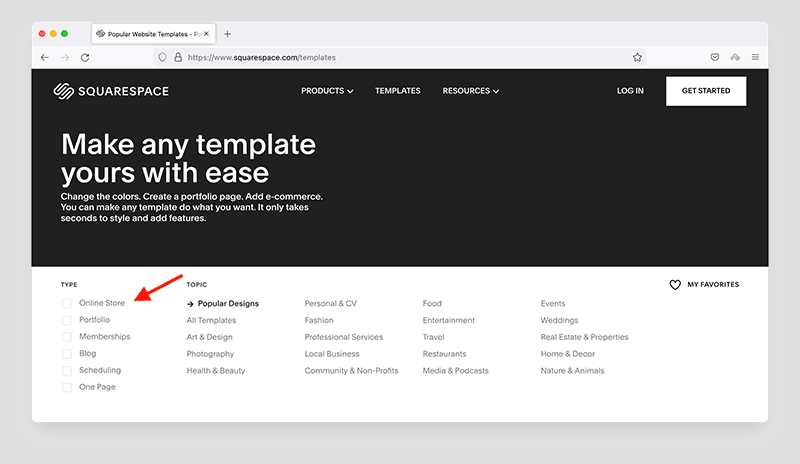Expand the Products dropdown menu
Screen dimensions: 800x464
pyautogui.click(x=327, y=91)
